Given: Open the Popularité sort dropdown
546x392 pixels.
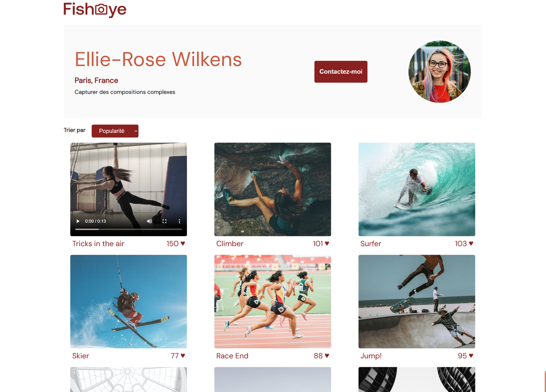Looking at the screenshot, I should click(x=115, y=131).
